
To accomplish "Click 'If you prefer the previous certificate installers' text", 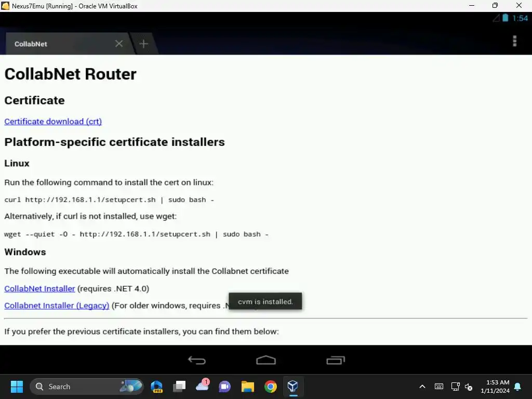I will tap(141, 331).
